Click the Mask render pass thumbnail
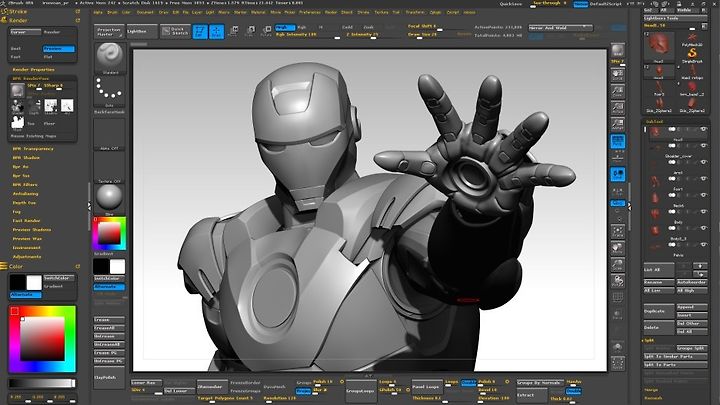The image size is (720, 405). [17, 123]
